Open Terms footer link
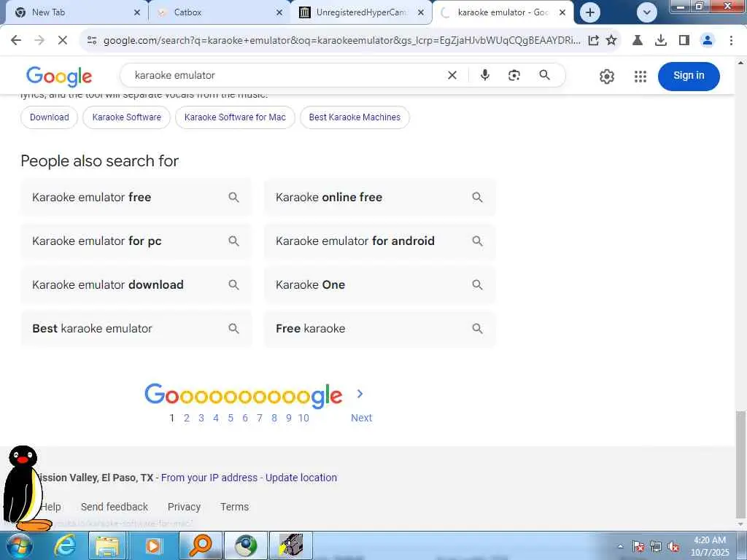Image resolution: width=747 pixels, height=560 pixels. (234, 507)
